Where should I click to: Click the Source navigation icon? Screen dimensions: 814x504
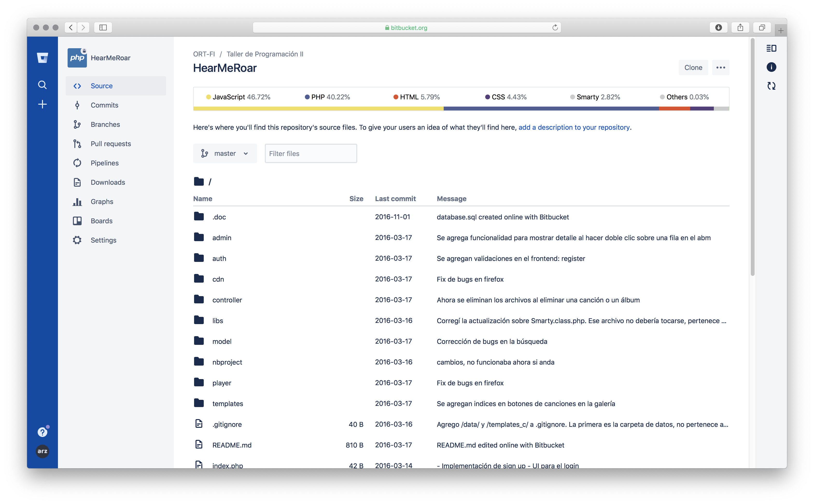point(77,85)
